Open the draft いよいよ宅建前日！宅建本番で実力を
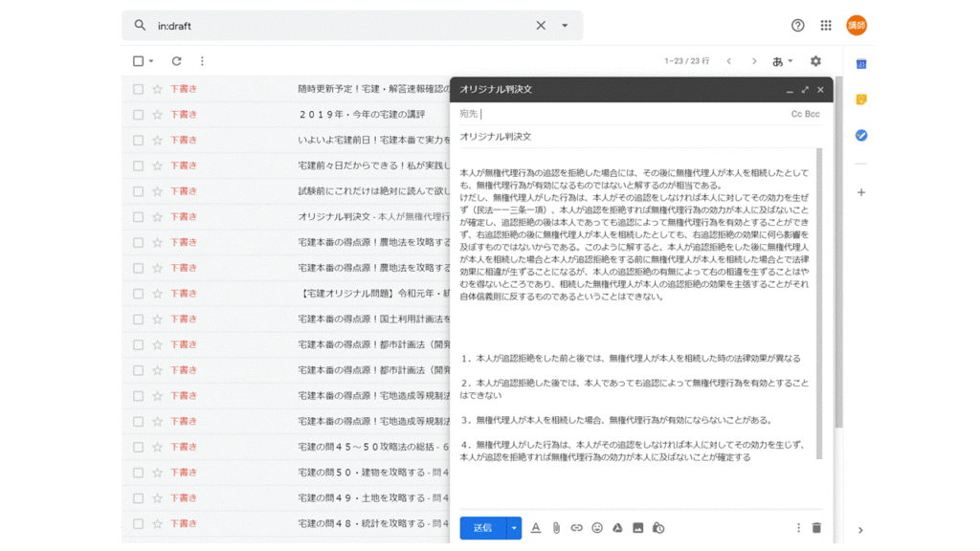 pos(374,140)
